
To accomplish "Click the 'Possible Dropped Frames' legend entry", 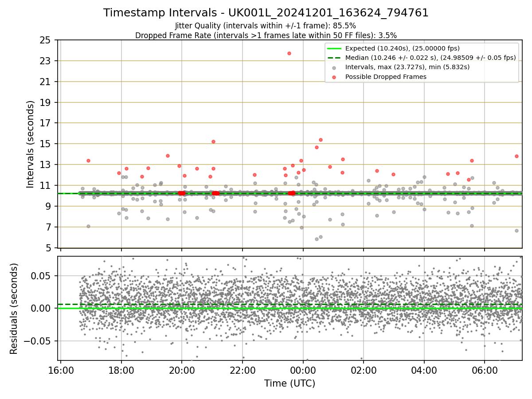I will tap(386, 77).
